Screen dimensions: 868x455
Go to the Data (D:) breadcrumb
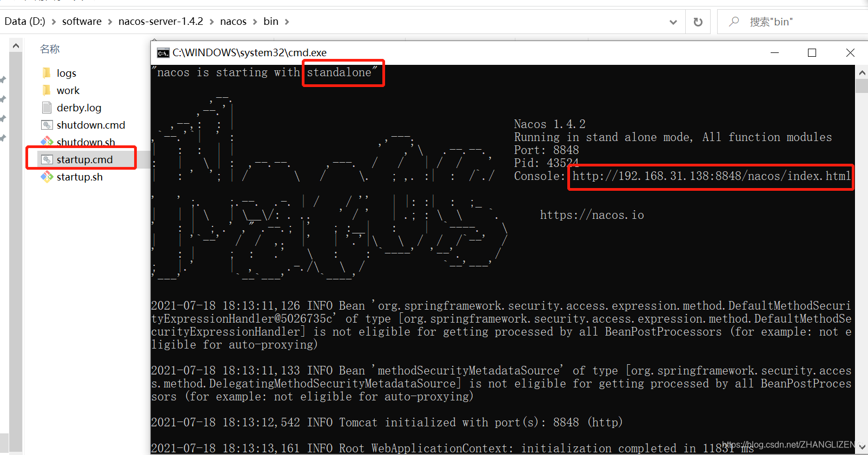click(x=25, y=22)
